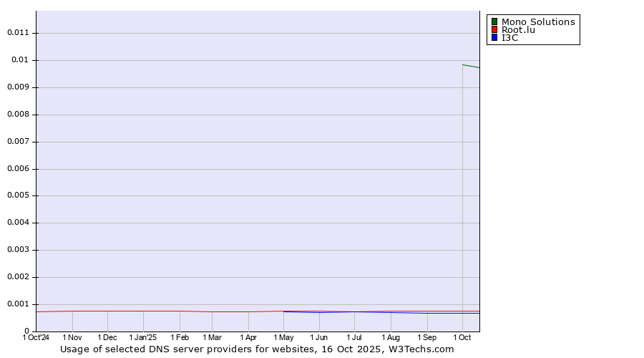Click the 1 Oct label near chart end
The width and height of the screenshot is (644, 358).
tap(462, 337)
